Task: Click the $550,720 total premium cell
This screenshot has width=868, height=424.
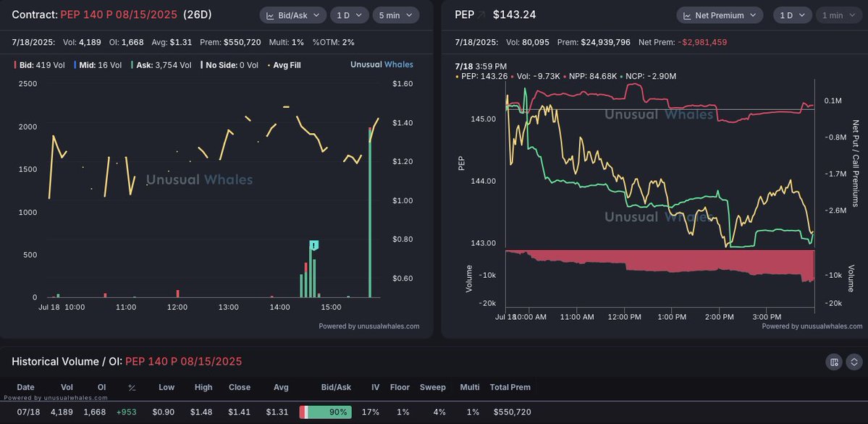Action: [512, 412]
